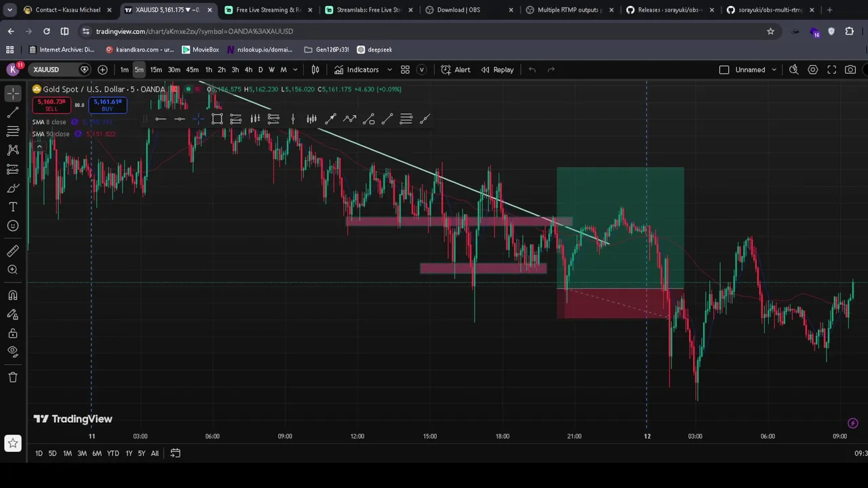Set chart range to 3M
Image resolution: width=868 pixels, height=488 pixels.
[82, 453]
